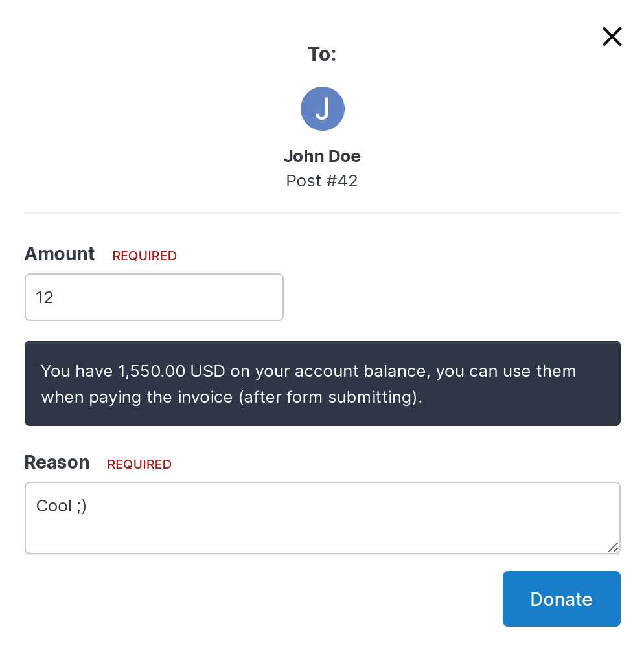Click the "Cool ;)" text in Reason

tap(62, 506)
